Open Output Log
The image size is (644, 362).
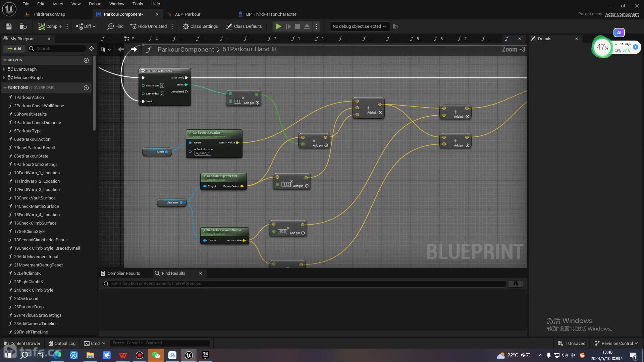click(x=62, y=343)
